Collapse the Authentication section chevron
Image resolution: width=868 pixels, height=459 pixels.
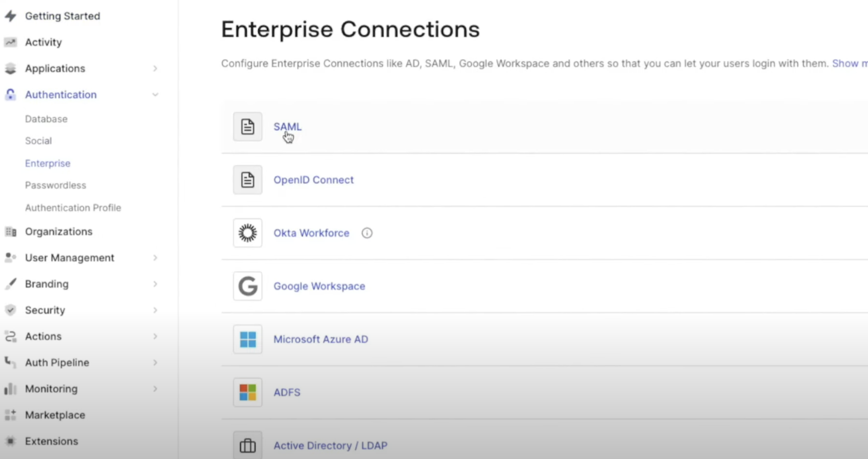(155, 95)
